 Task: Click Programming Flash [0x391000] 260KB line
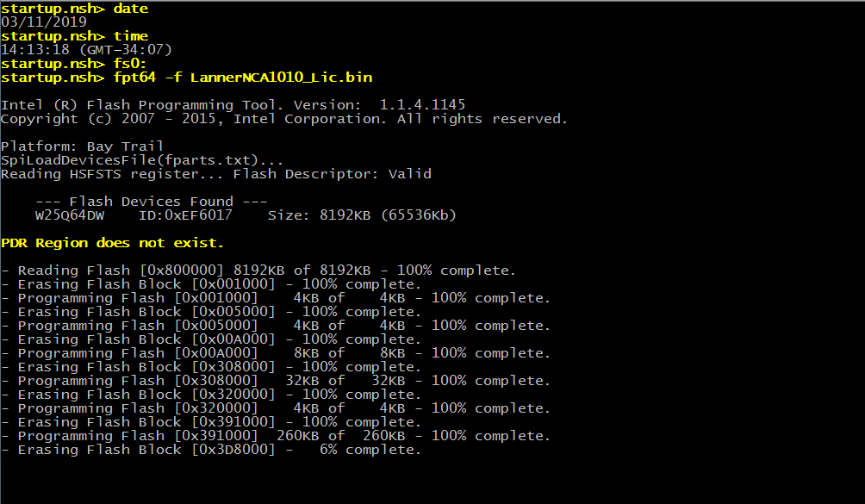(276, 436)
